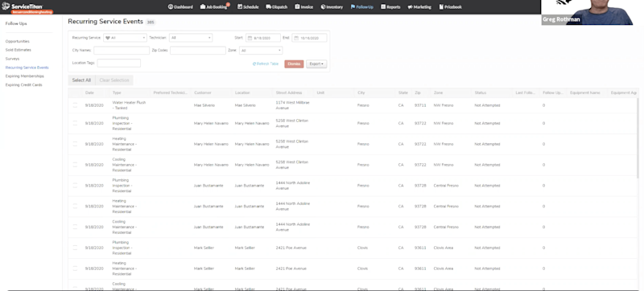The width and height of the screenshot is (644, 291).
Task: Click the Clear Selection button
Action: point(114,80)
